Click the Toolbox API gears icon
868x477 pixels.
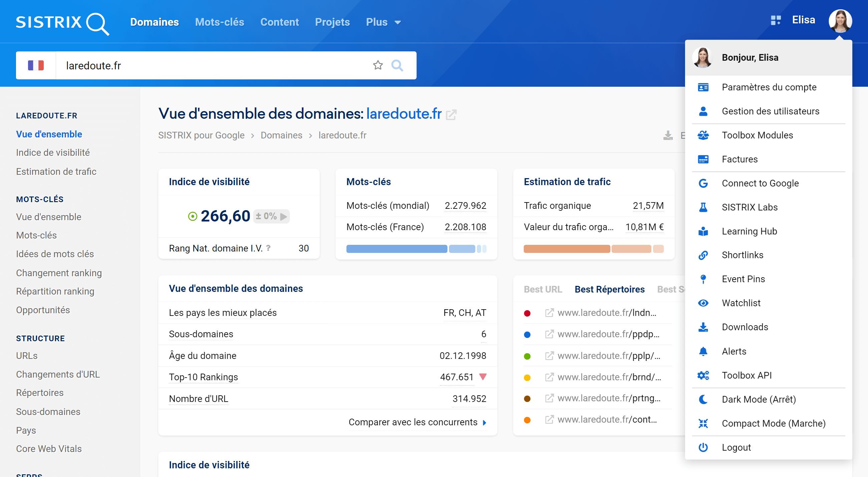[703, 375]
